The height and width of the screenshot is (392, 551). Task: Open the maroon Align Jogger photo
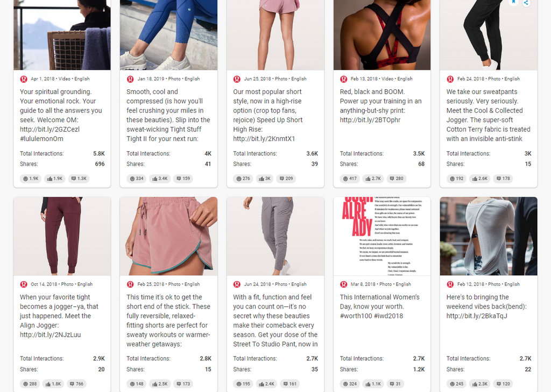pos(62,236)
